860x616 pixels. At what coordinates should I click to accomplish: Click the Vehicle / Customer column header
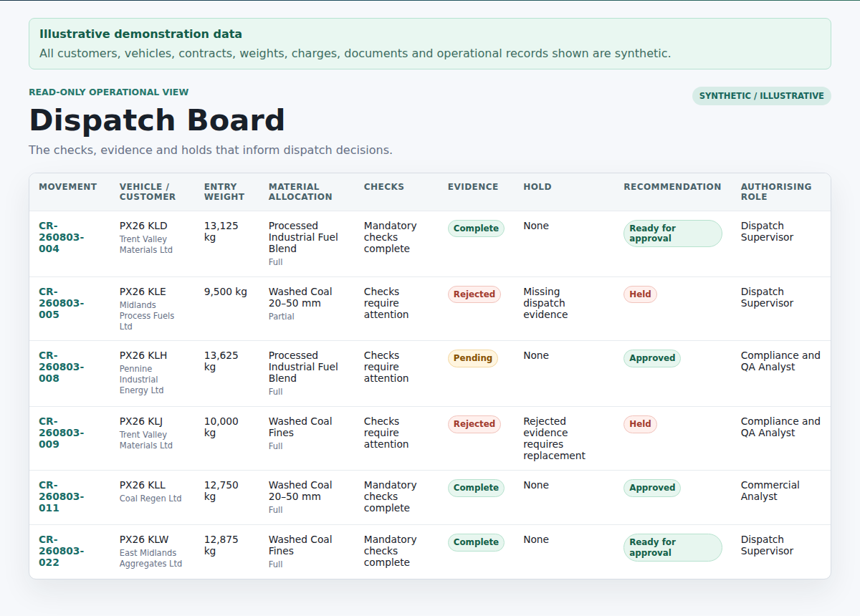coord(147,192)
